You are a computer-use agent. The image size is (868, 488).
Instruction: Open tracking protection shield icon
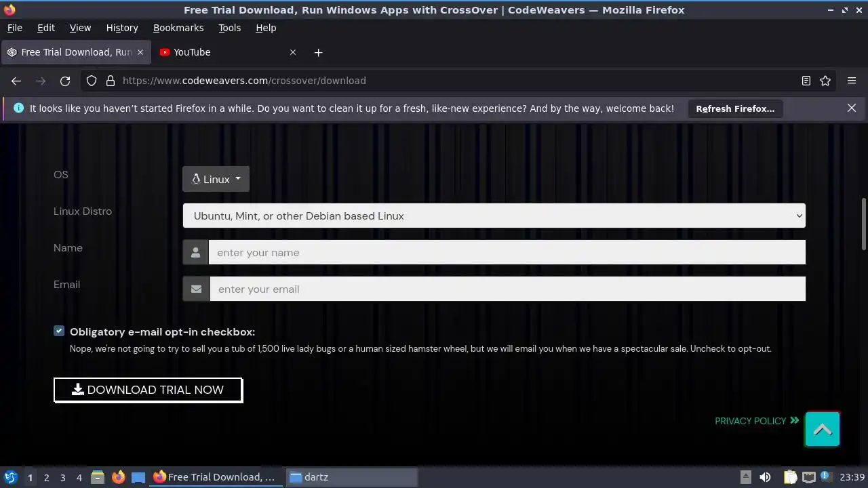92,81
